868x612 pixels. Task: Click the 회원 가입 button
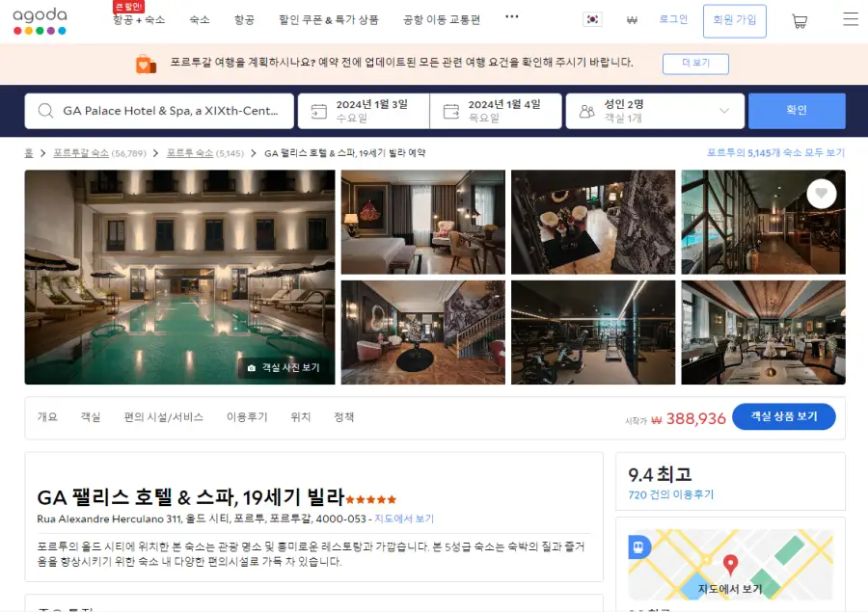click(x=735, y=21)
